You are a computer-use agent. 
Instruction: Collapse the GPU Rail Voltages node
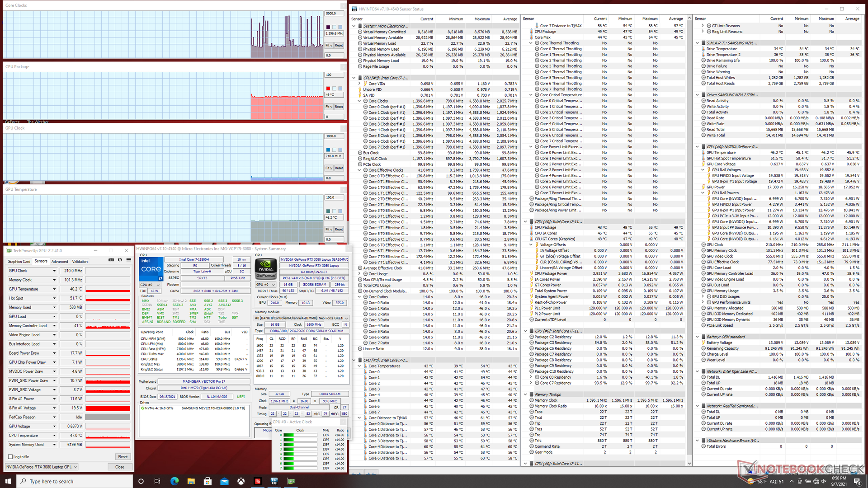click(703, 170)
